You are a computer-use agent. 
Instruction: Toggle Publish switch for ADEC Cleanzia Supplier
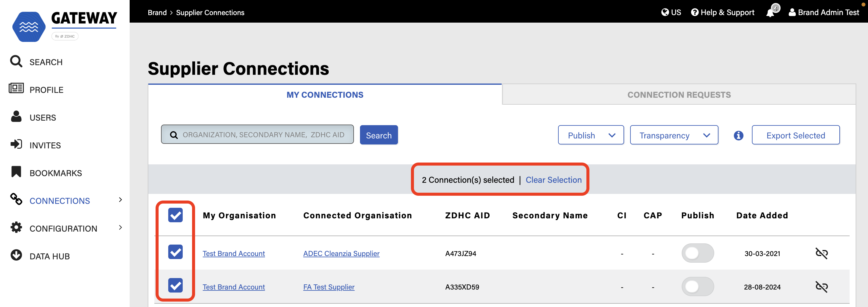(697, 253)
